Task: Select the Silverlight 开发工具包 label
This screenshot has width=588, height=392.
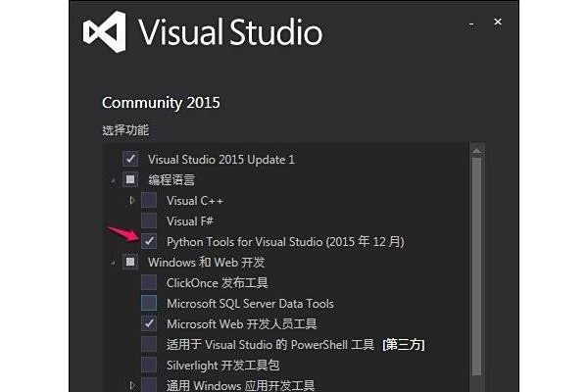Action: point(223,366)
